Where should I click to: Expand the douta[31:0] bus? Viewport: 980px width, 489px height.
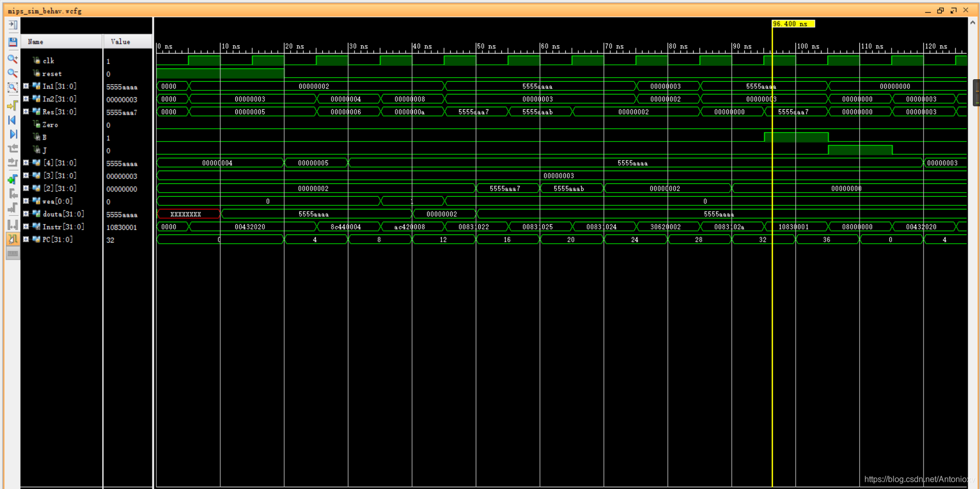(26, 214)
